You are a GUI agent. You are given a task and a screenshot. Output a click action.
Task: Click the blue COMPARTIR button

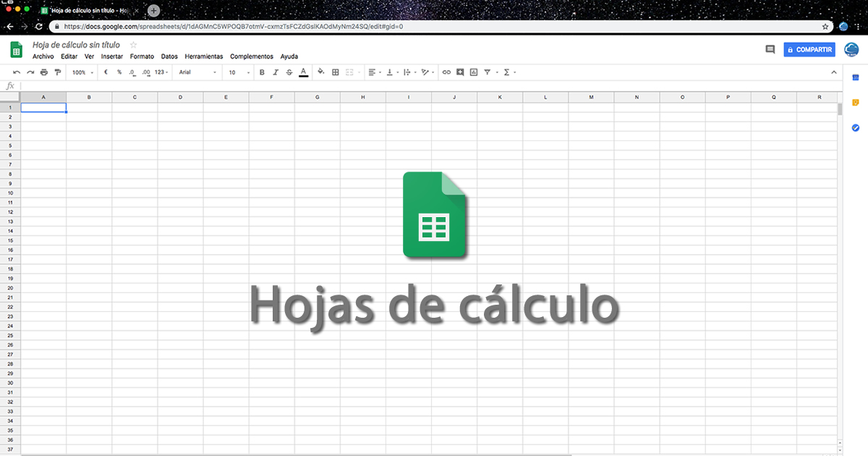click(x=809, y=50)
